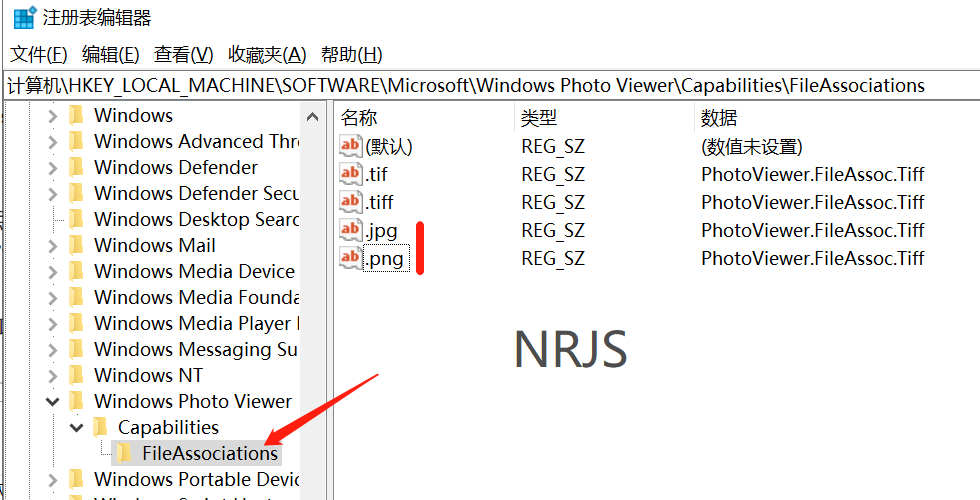Click the (默认) string value icon
980x500 pixels.
click(x=351, y=146)
